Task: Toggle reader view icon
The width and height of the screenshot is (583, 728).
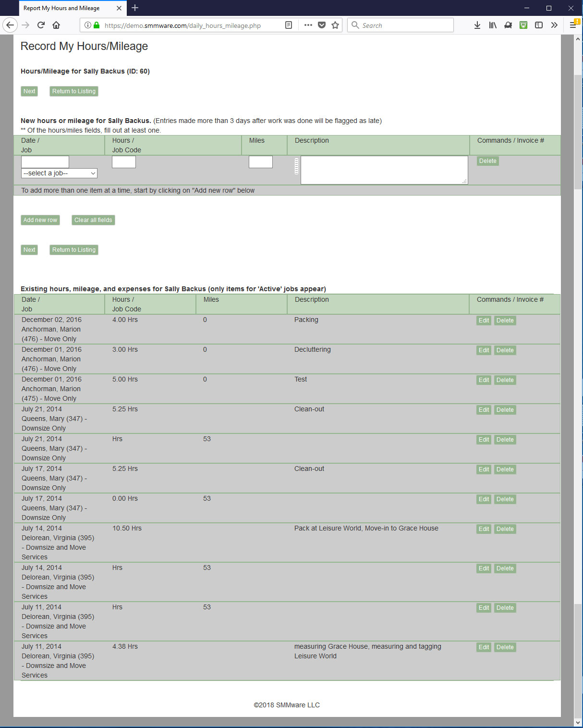Action: (x=289, y=25)
